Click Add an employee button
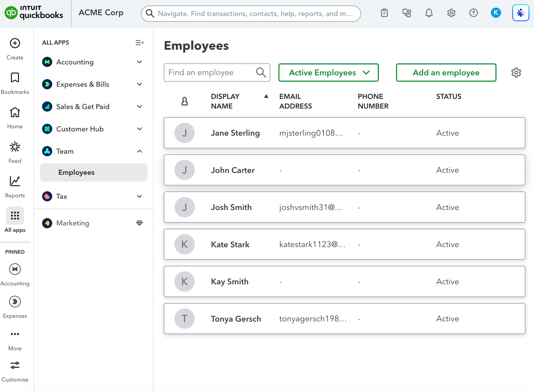 point(446,73)
